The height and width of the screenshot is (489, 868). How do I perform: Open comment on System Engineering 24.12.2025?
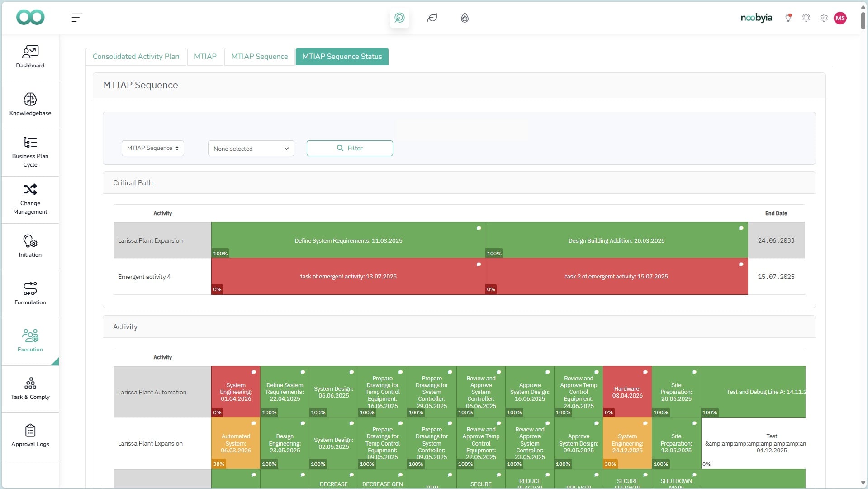[645, 423]
